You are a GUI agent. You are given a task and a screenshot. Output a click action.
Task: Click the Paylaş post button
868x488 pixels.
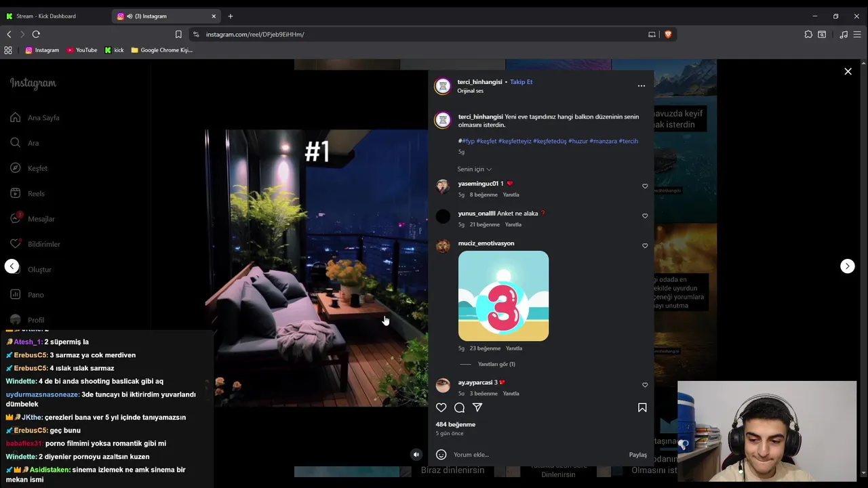click(638, 455)
